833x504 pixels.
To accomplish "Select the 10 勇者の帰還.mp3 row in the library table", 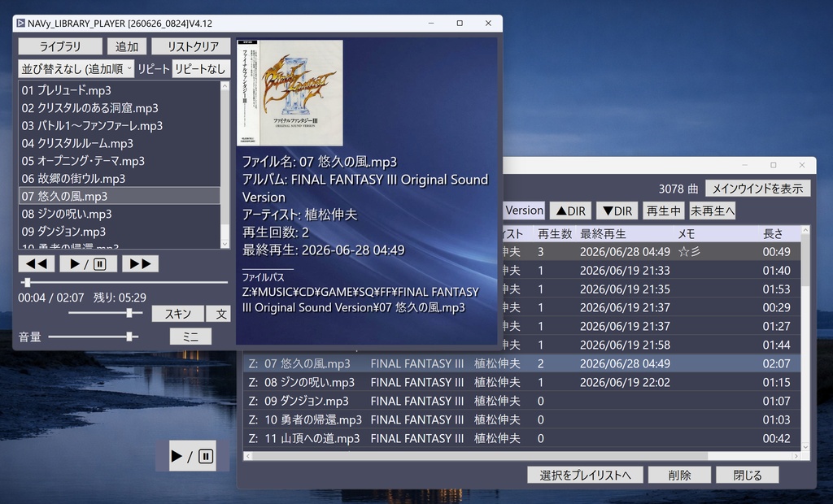I will 521,419.
